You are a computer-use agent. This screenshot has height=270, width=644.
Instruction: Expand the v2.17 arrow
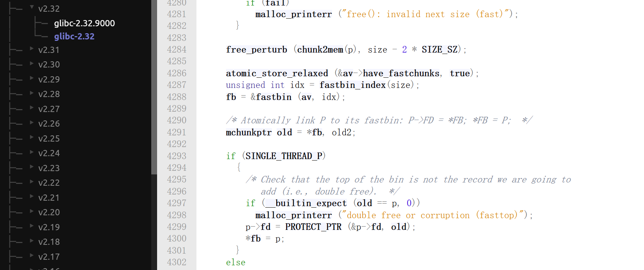[32, 255]
